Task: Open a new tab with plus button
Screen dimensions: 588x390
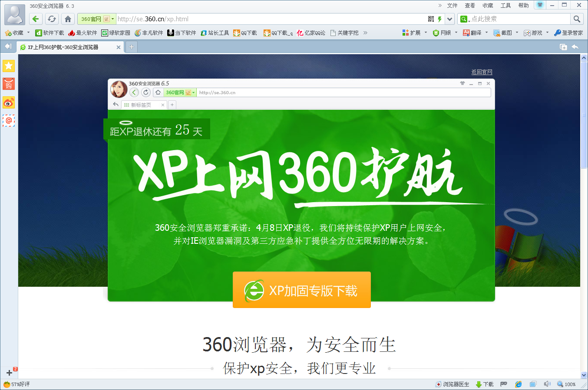Action: coord(132,47)
